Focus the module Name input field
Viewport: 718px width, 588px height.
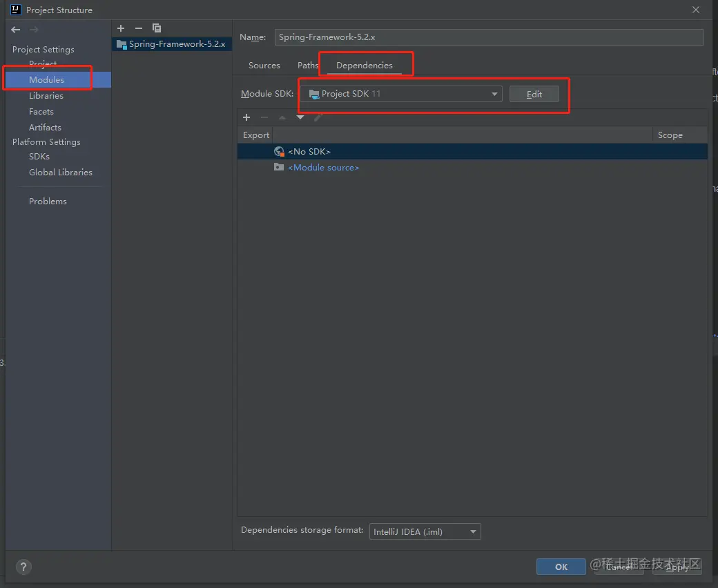coord(489,37)
